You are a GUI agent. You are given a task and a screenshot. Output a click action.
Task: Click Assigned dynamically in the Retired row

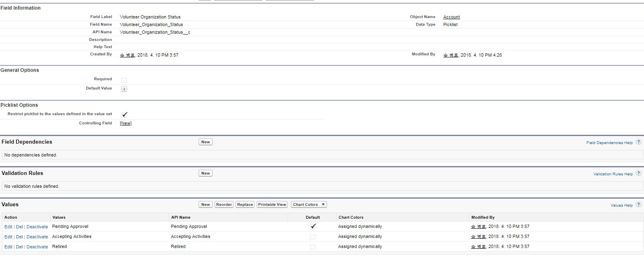tap(360, 246)
